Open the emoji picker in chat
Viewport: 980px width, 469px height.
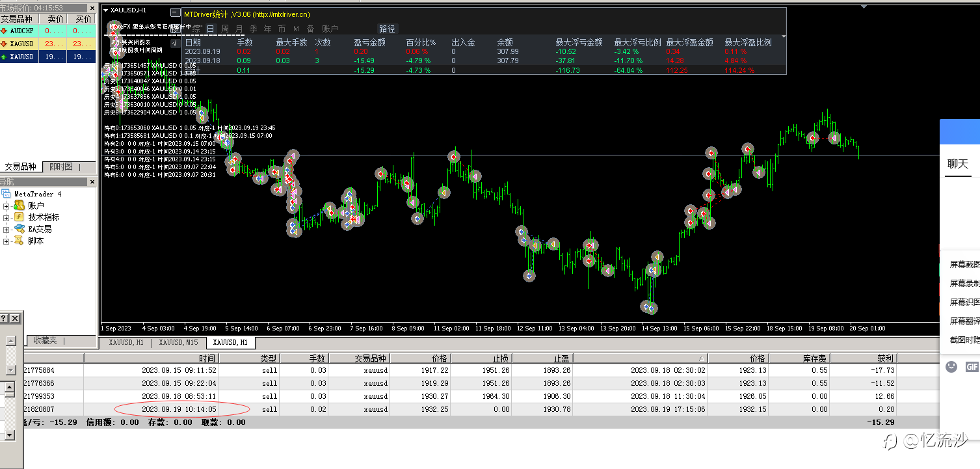[x=951, y=366]
